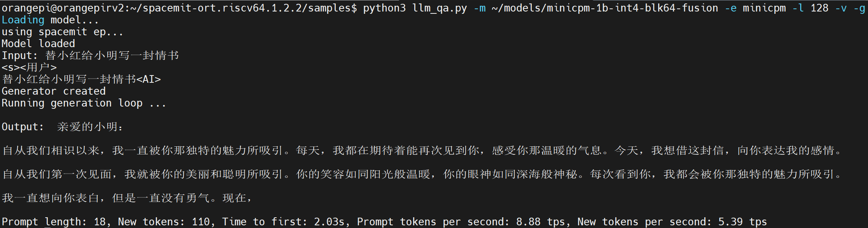Image resolution: width=868 pixels, height=228 pixels.
Task: Click the shell prompt orangepi@orangepirv2
Action: point(64,8)
